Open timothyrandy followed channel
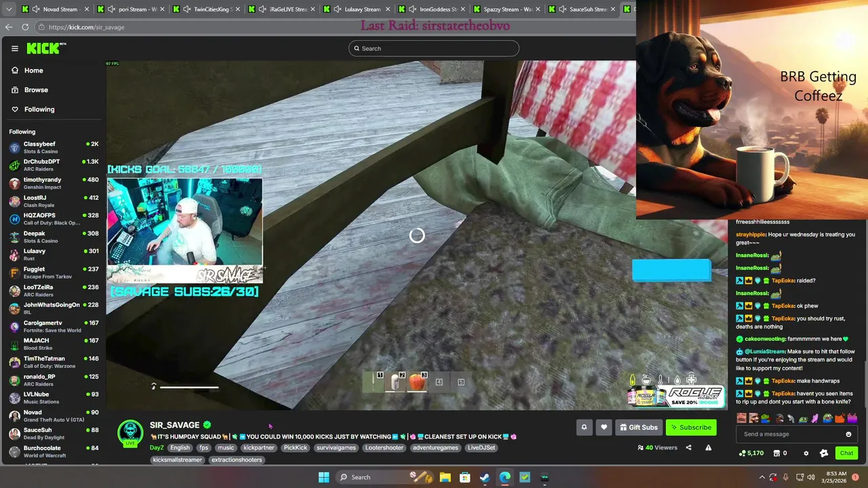 pyautogui.click(x=53, y=184)
